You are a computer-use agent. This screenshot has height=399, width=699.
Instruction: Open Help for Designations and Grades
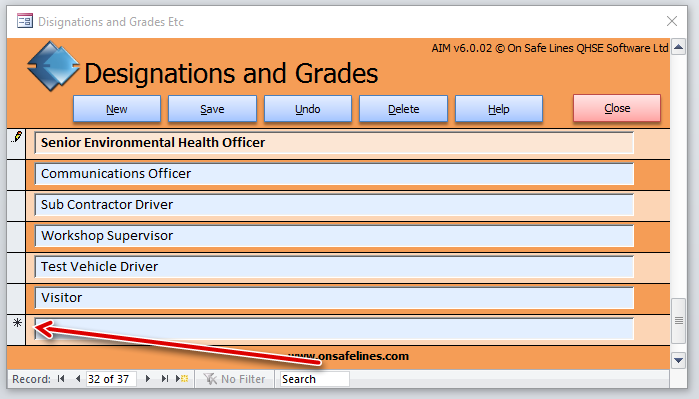499,109
